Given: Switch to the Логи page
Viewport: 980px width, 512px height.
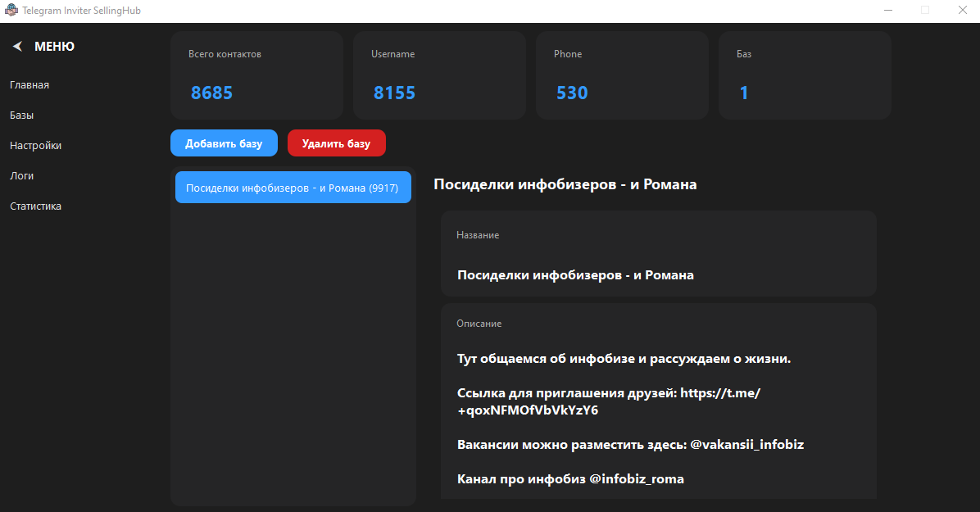Looking at the screenshot, I should tap(21, 176).
